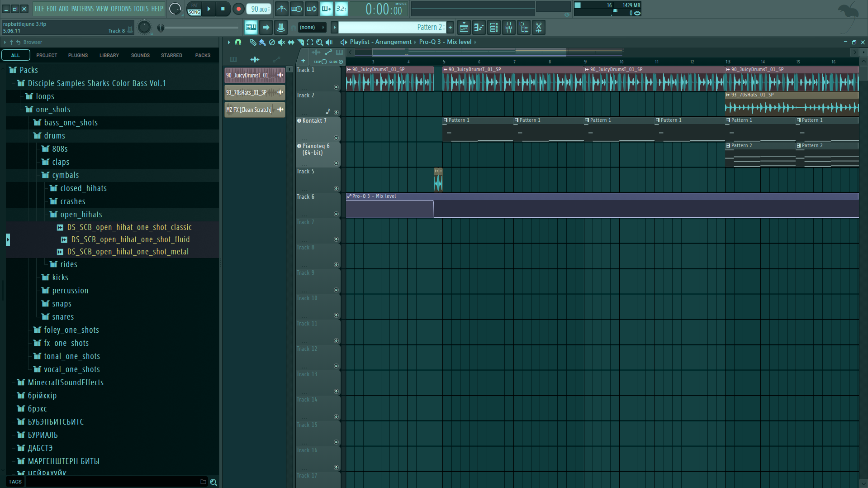Screen dimensions: 868x488
Task: Click the TAGS button in browser
Action: tap(15, 482)
